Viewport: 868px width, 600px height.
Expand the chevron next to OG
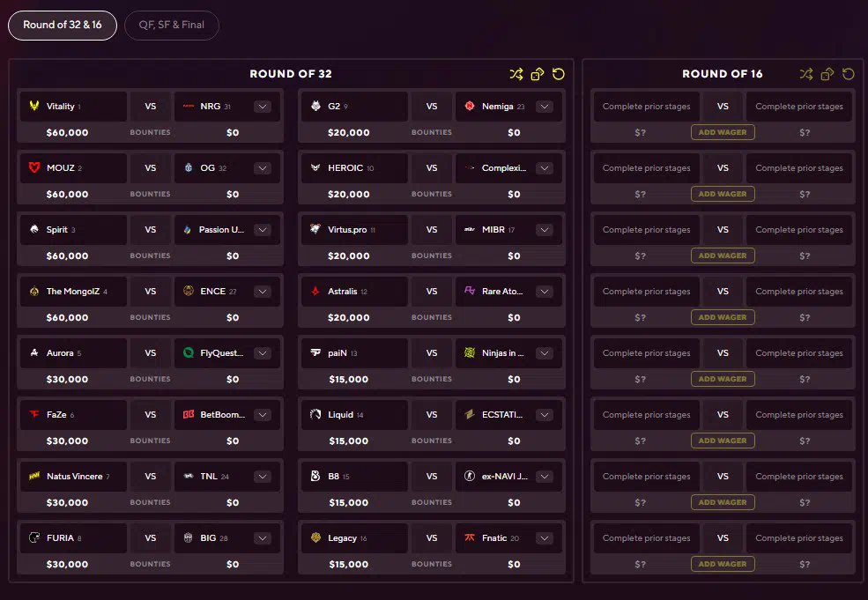point(263,167)
